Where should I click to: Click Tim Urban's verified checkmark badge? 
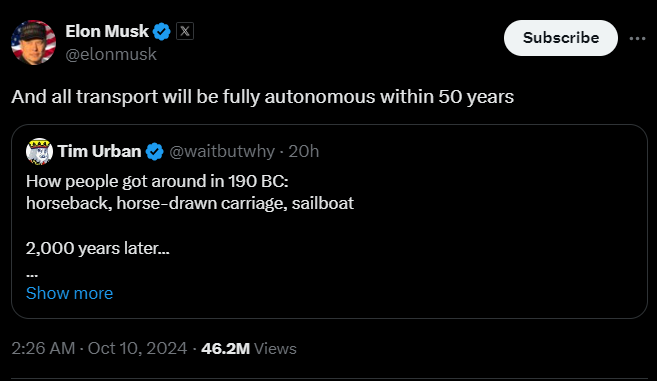[155, 151]
